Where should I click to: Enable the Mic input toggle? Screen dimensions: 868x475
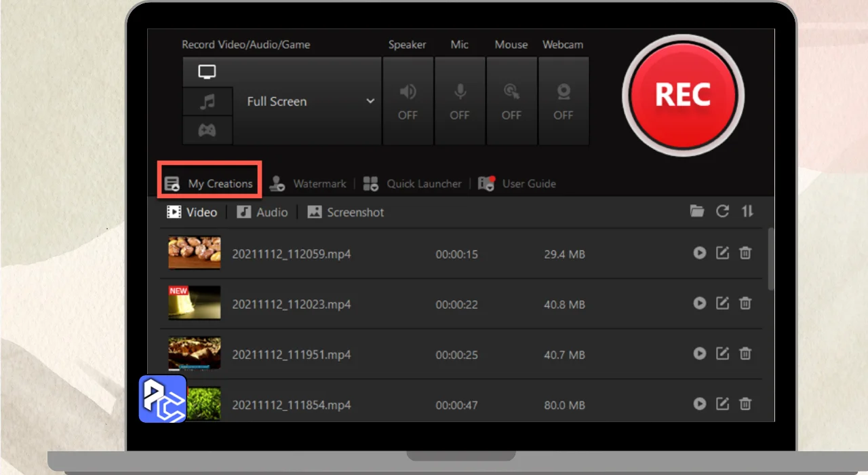tap(460, 101)
